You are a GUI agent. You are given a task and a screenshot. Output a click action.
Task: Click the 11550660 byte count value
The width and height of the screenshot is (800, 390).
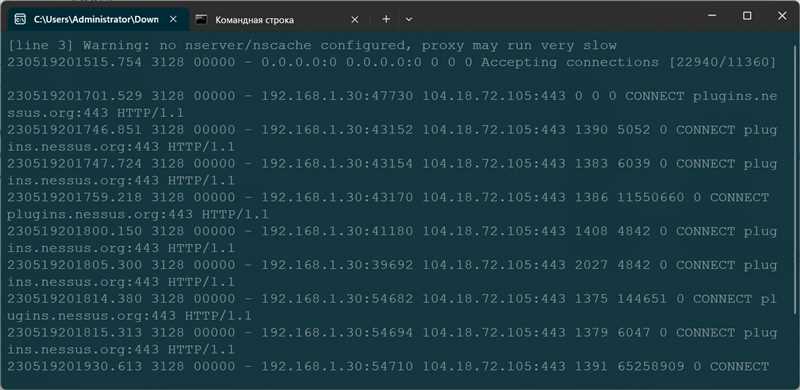651,197
